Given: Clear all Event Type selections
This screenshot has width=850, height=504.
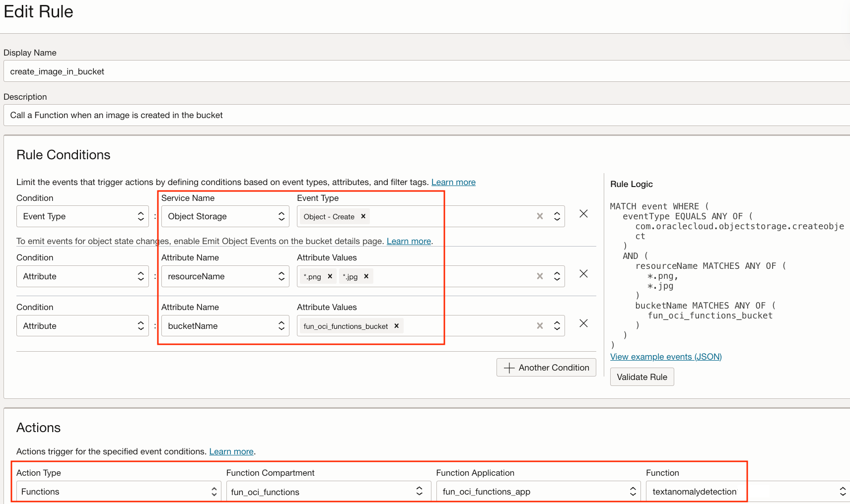Looking at the screenshot, I should point(540,216).
